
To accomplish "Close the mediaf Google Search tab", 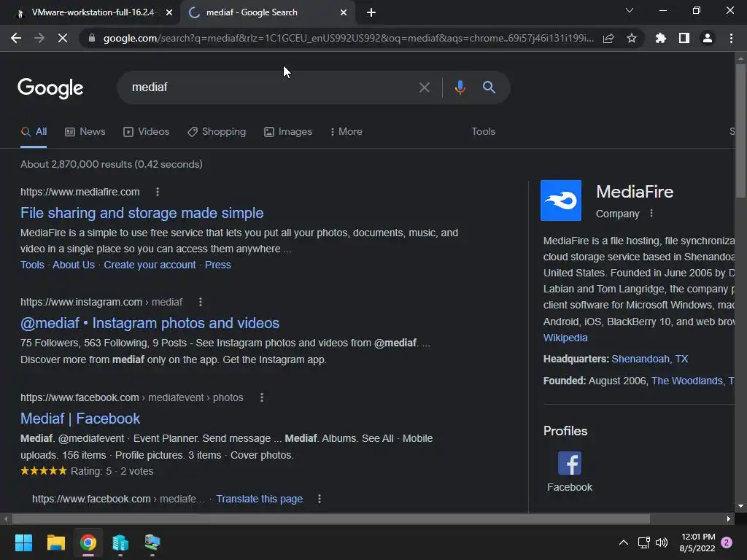I will (x=344, y=12).
